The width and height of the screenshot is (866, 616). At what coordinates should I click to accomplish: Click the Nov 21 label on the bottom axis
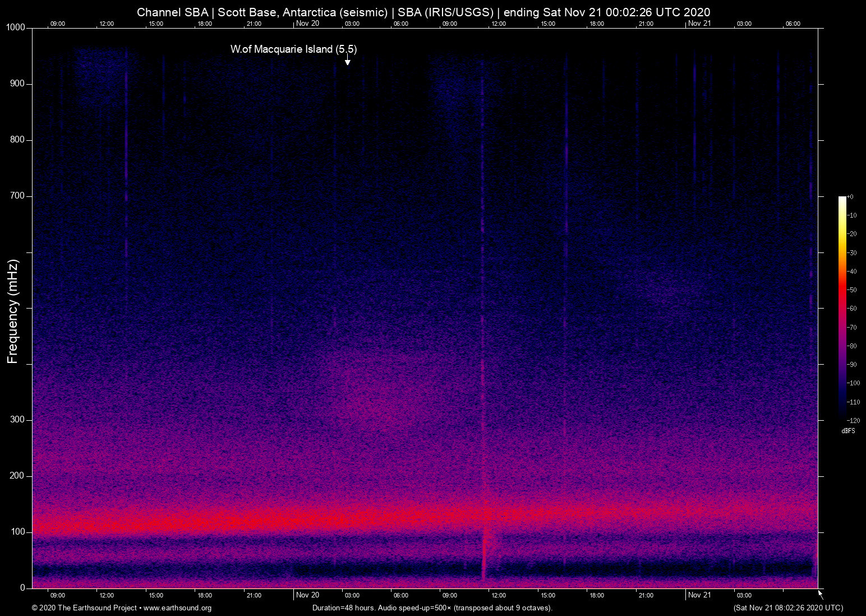700,595
